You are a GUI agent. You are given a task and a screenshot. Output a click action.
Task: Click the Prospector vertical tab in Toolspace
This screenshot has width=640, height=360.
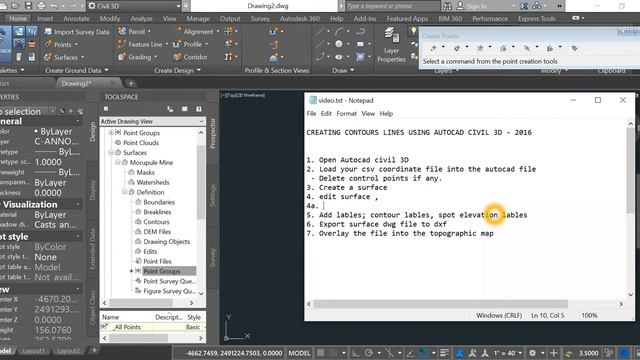coord(212,133)
